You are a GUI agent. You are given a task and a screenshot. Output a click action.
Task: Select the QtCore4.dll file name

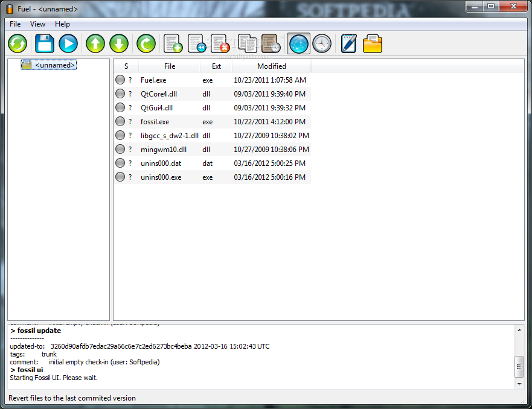(x=159, y=94)
